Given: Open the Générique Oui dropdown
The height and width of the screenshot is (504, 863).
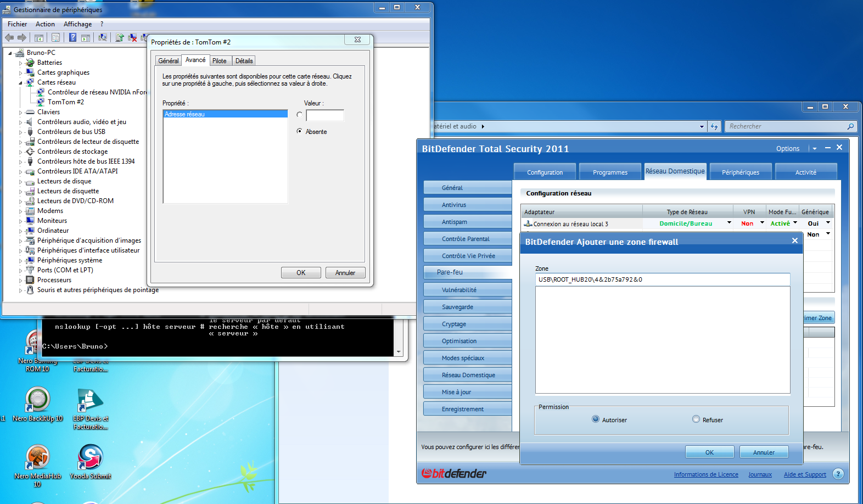Looking at the screenshot, I should click(828, 223).
